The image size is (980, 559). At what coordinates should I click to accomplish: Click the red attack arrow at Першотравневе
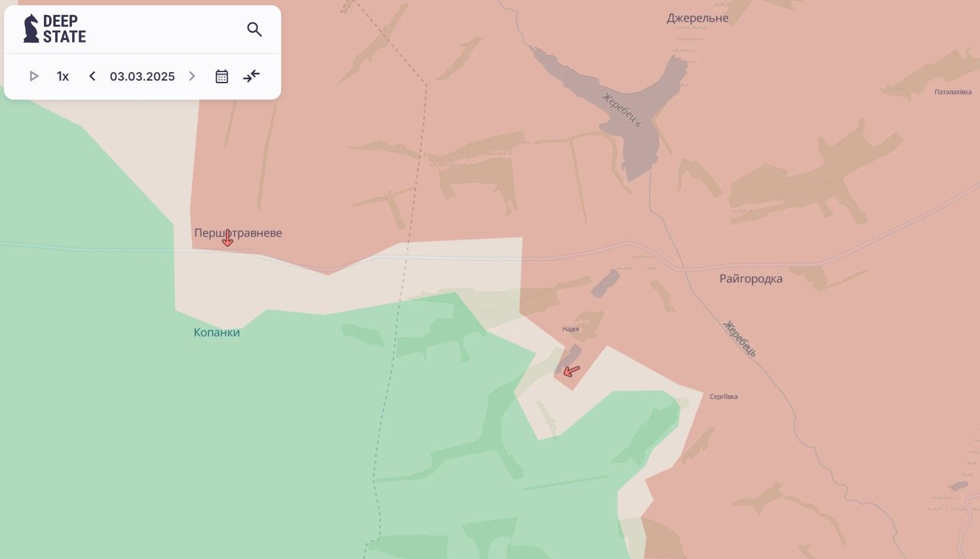coord(227,239)
